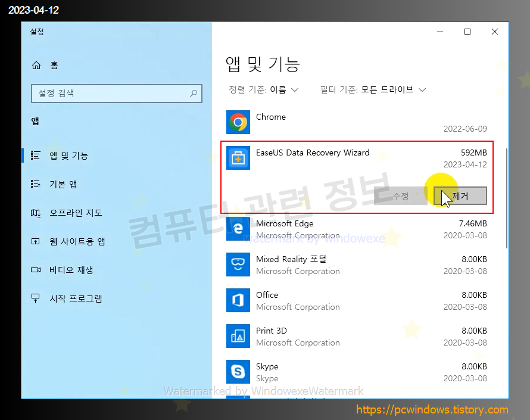Select the Skype entry name
Viewport: 530px width, 420px height.
[x=267, y=366]
